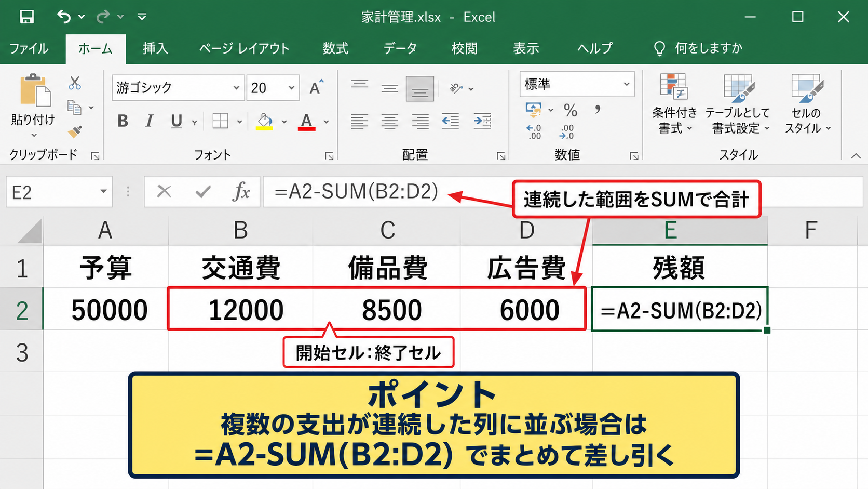Expand the Name Box E2 dropdown
This screenshot has width=868, height=489.
point(103,192)
